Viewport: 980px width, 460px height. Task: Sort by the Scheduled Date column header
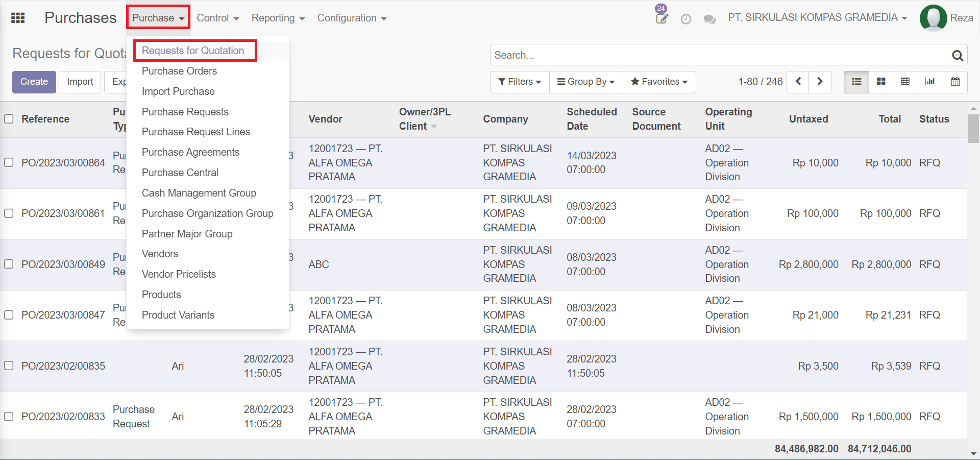(x=592, y=119)
